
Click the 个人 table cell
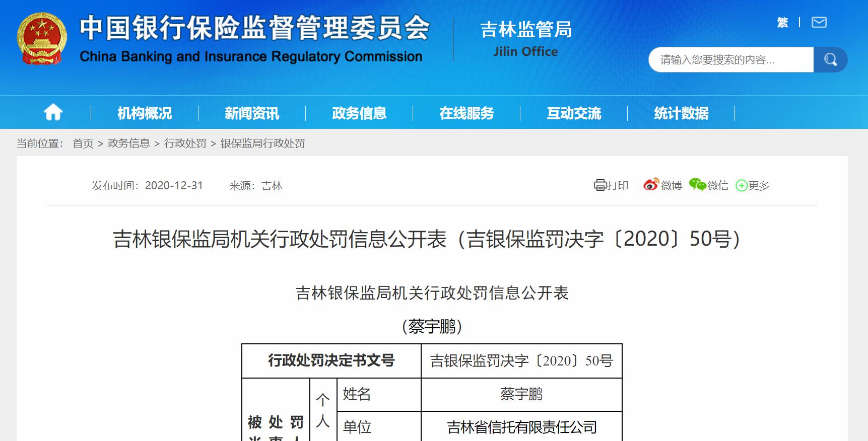click(x=323, y=411)
